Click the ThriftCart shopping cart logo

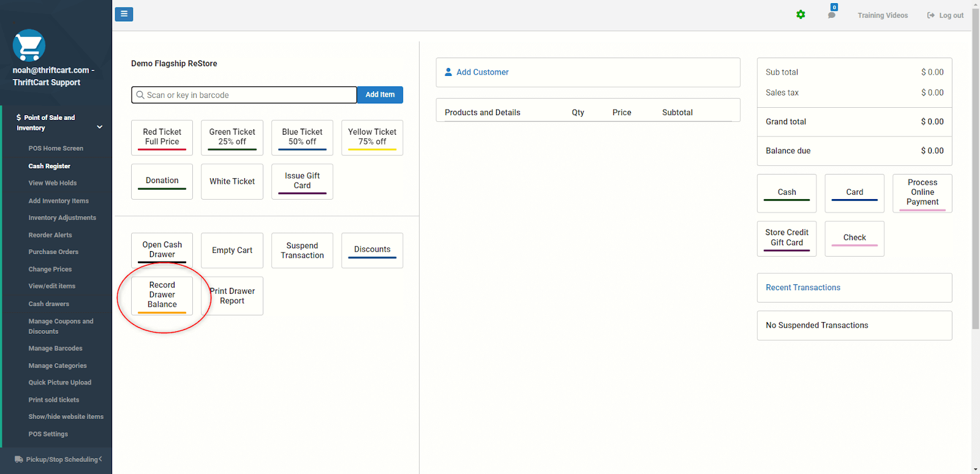(29, 45)
